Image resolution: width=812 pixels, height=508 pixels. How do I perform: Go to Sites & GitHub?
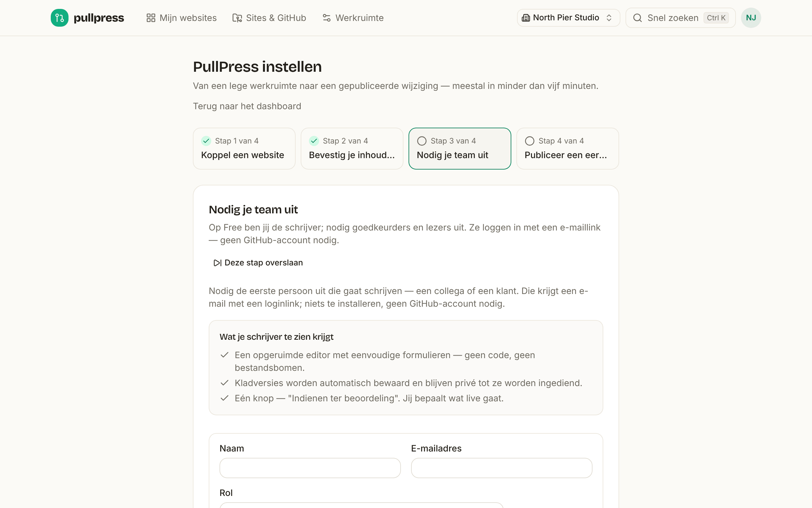269,18
